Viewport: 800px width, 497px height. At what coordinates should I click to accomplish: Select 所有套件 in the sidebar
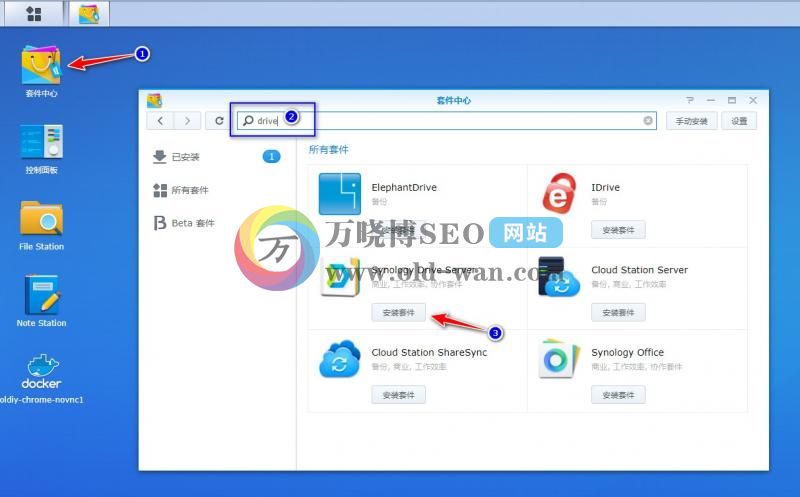point(217,190)
